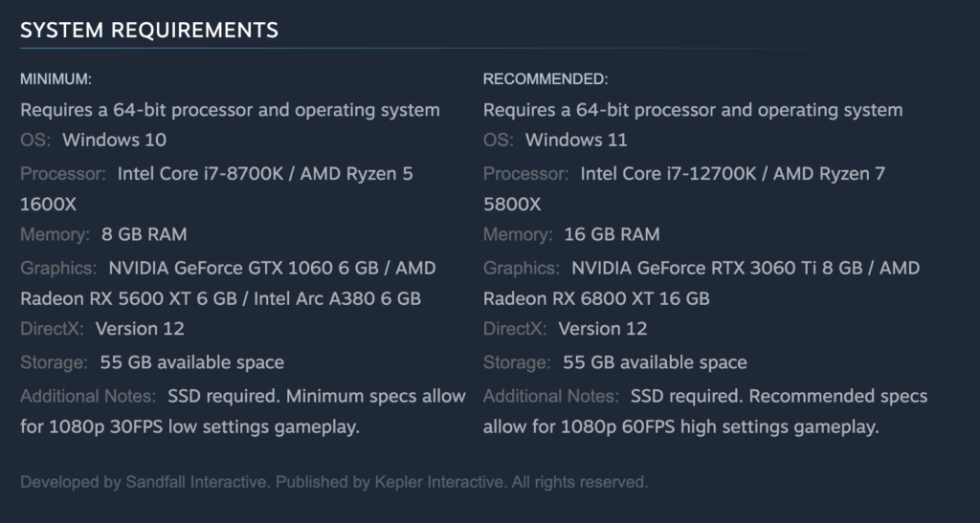Select the RECOMMENDED label
The image size is (980, 523).
(545, 79)
